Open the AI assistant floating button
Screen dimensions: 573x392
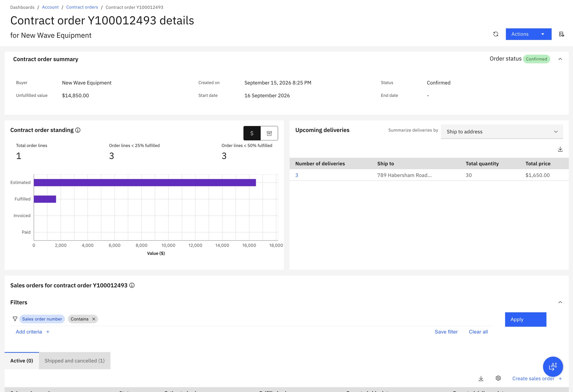[553, 367]
